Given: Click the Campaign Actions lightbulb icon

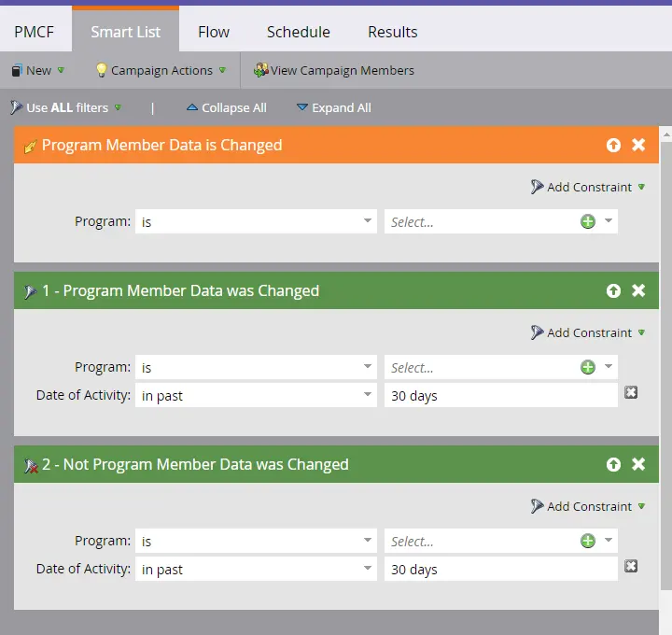Looking at the screenshot, I should 101,70.
